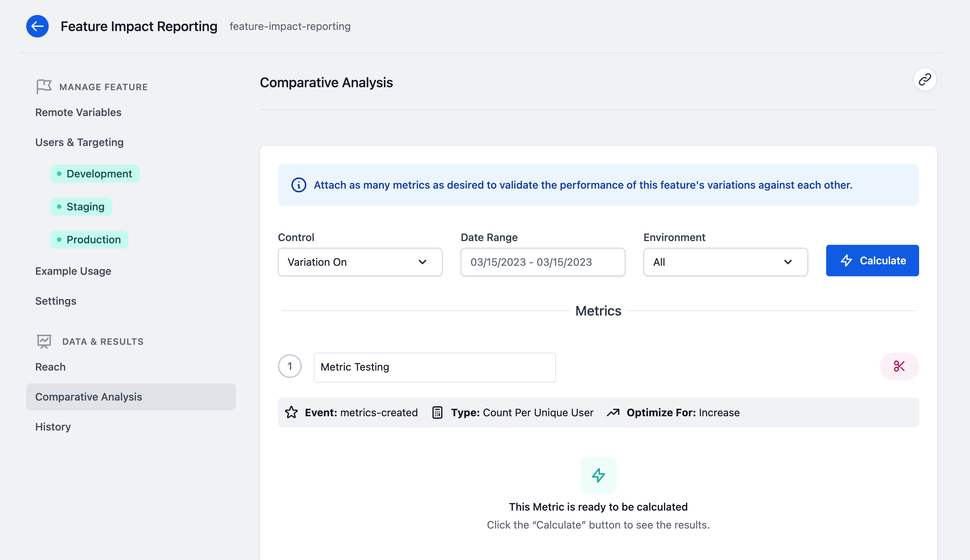Click History in the Data and Results section
The image size is (970, 560).
53,426
